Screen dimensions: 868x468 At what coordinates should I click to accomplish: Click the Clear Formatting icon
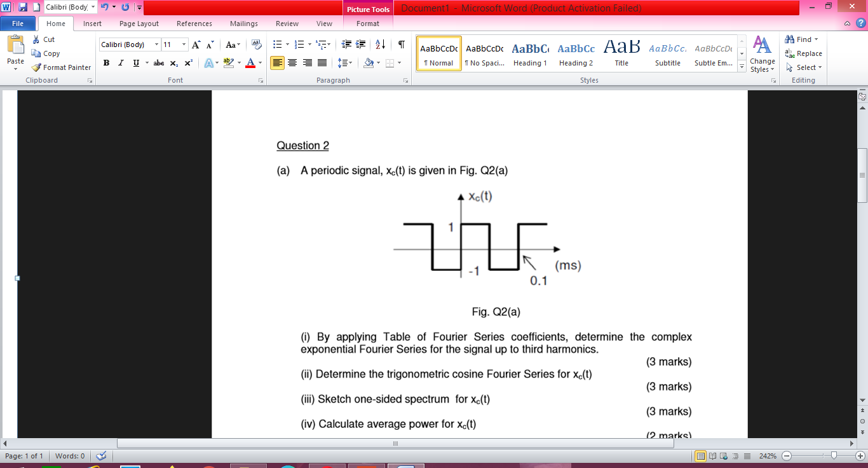click(257, 44)
